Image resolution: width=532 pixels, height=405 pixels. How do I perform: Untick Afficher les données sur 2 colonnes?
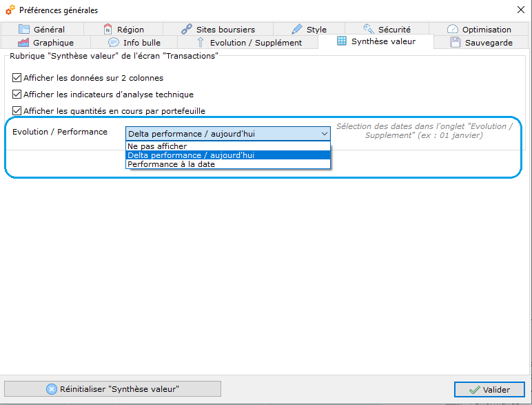17,78
